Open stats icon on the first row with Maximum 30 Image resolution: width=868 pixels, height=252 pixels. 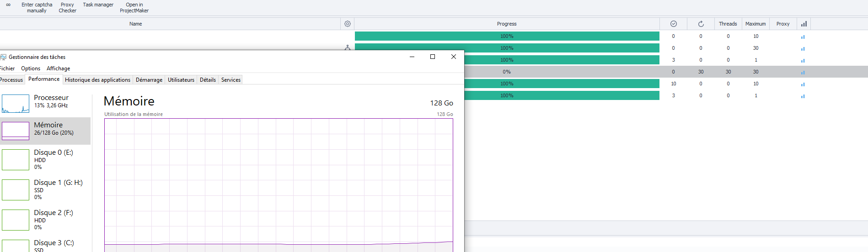[x=803, y=48]
